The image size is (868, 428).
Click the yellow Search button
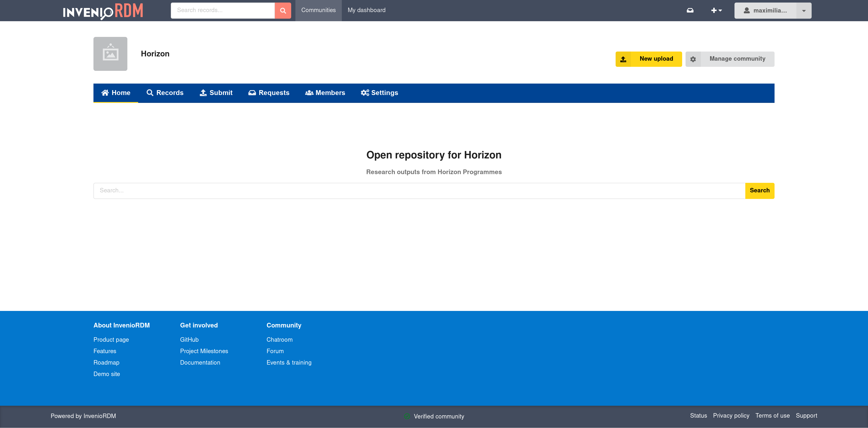pyautogui.click(x=759, y=190)
